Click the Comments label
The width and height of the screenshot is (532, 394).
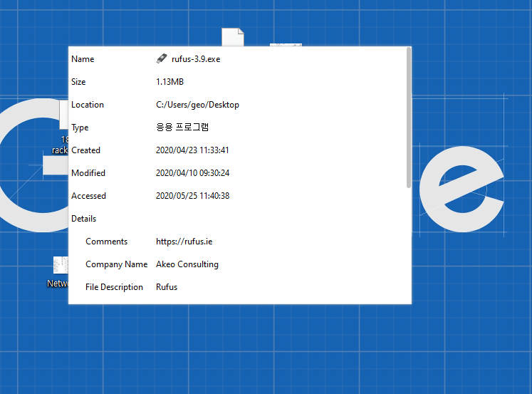pyautogui.click(x=107, y=242)
